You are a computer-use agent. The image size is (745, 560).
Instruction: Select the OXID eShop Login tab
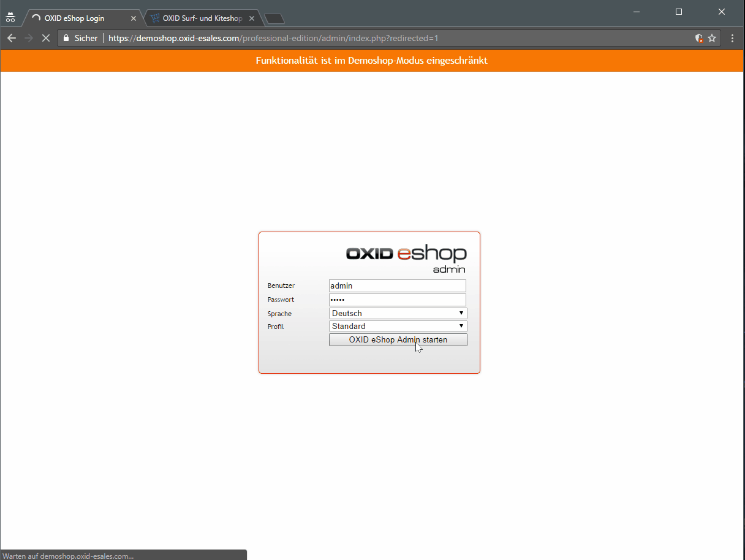click(x=77, y=18)
